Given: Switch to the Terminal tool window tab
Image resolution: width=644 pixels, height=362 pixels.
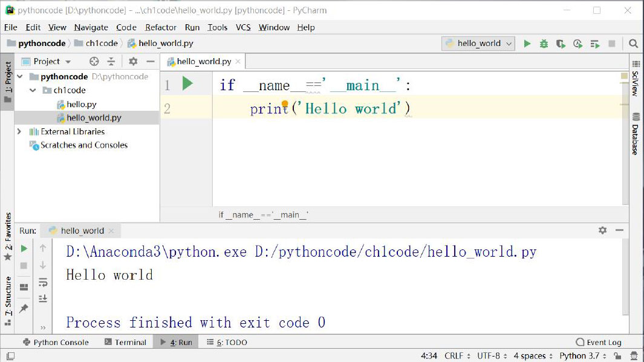Looking at the screenshot, I should click(125, 342).
